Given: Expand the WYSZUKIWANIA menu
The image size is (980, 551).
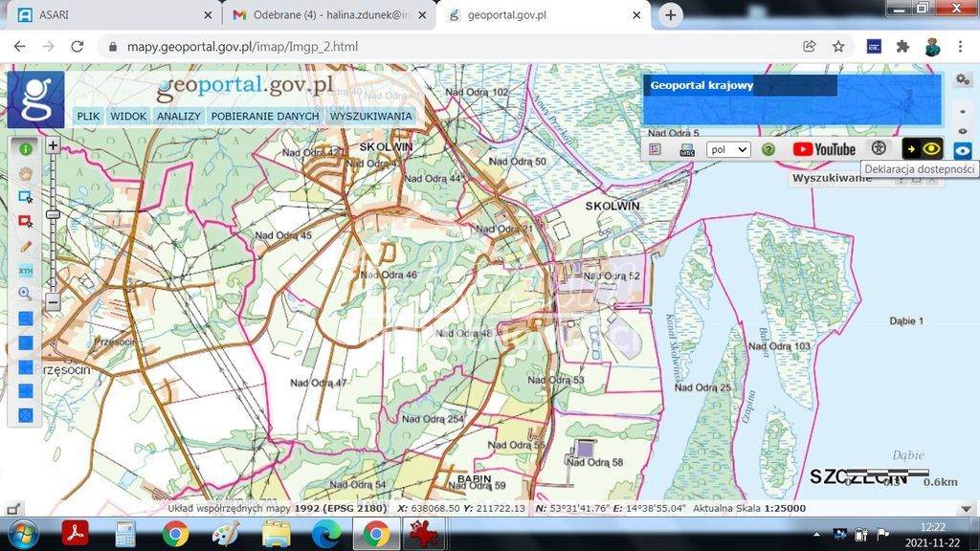Looking at the screenshot, I should tap(370, 116).
